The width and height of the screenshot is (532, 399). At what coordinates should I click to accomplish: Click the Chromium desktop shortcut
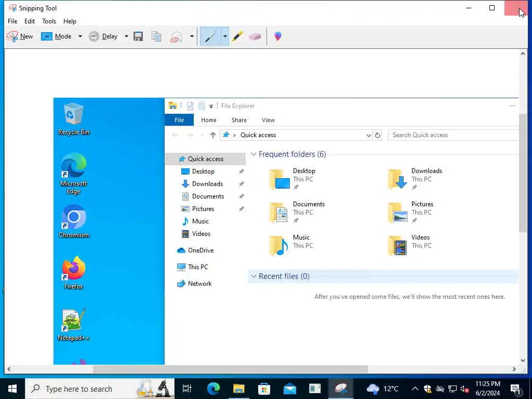(x=74, y=221)
